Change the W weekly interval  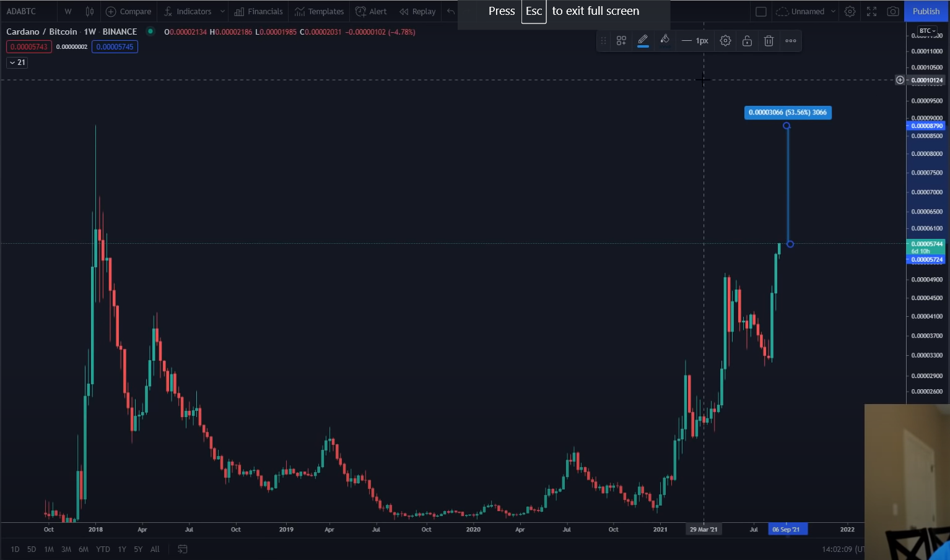[68, 11]
